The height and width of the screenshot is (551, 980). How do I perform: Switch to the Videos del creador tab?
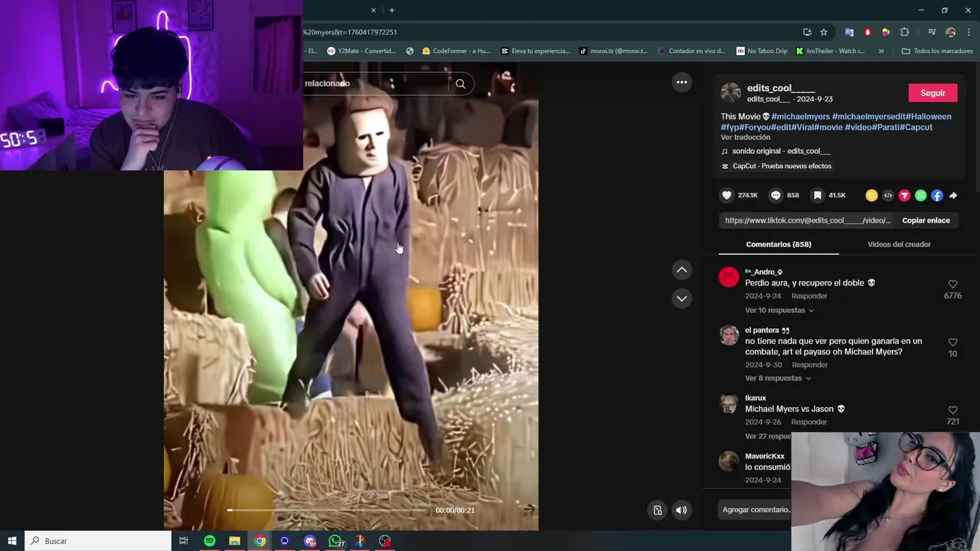(x=899, y=244)
